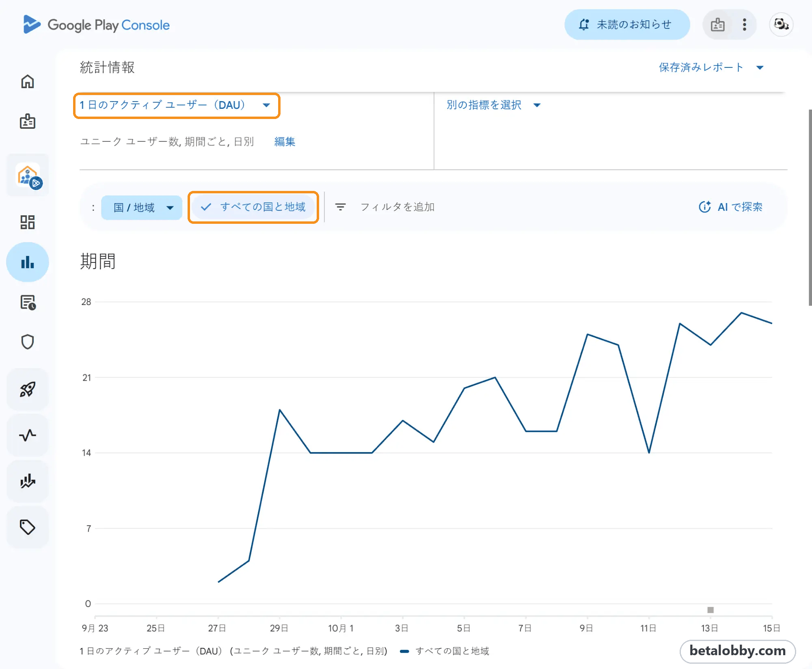812x669 pixels.
Task: Expand the 保存済みレポート dropdown
Action: (x=711, y=67)
